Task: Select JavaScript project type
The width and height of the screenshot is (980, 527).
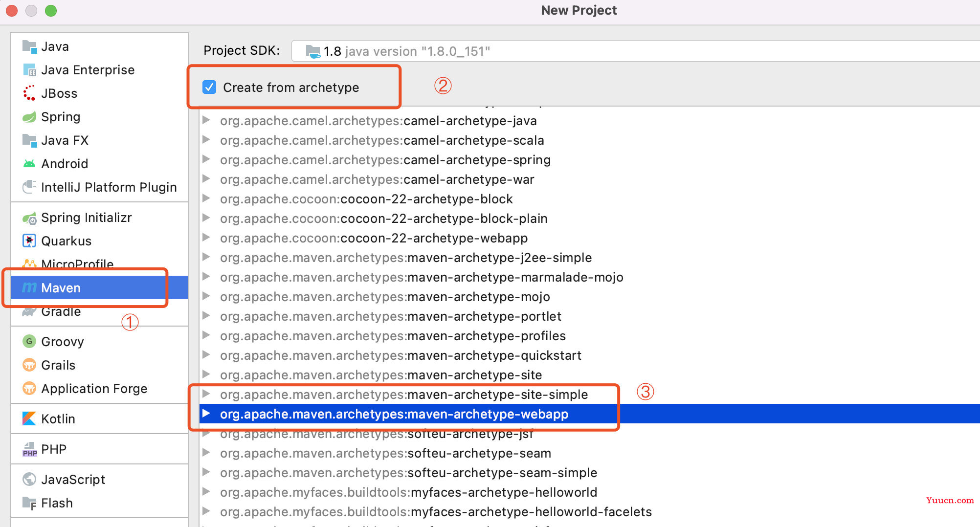Action: [x=99, y=480]
